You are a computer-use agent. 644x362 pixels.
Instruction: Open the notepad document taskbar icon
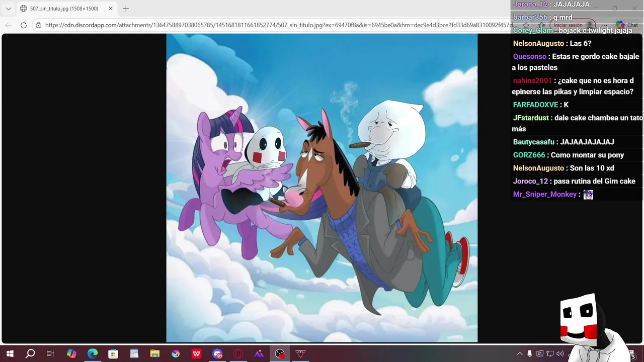[x=134, y=354]
